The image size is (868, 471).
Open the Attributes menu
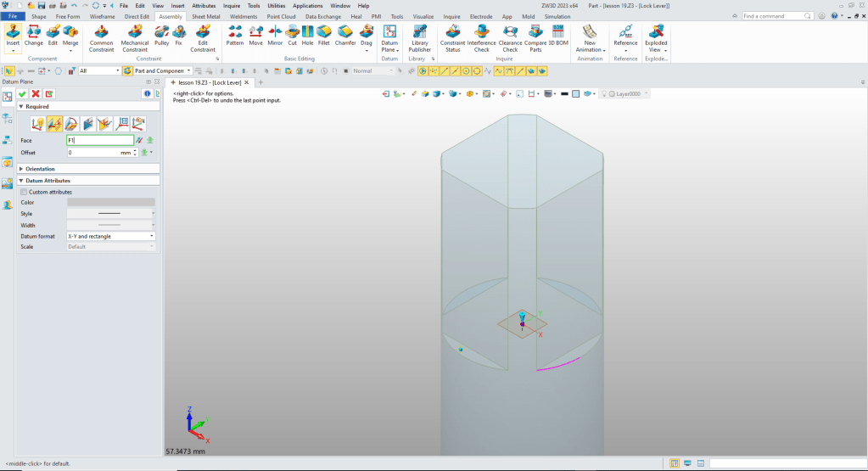click(204, 5)
